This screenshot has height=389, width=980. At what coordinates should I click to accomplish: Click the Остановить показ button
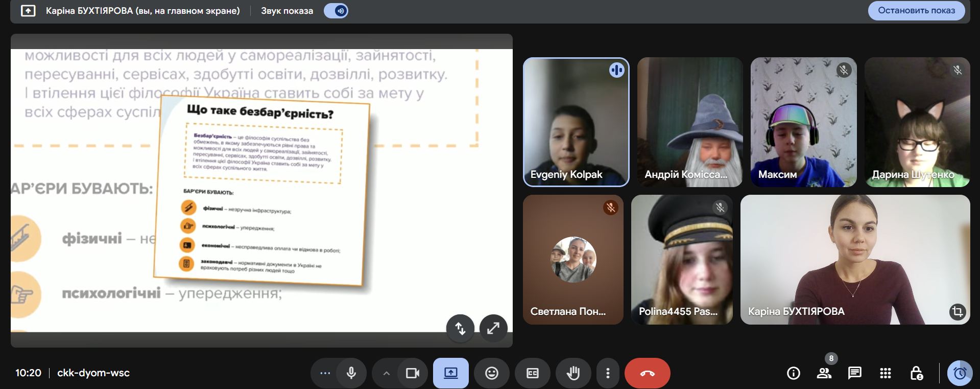click(x=916, y=11)
